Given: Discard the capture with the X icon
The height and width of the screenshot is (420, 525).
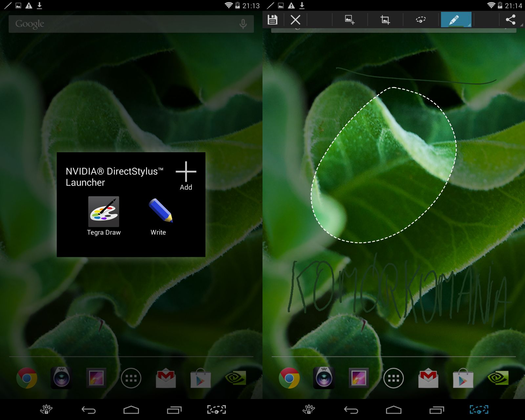Looking at the screenshot, I should pyautogui.click(x=295, y=20).
